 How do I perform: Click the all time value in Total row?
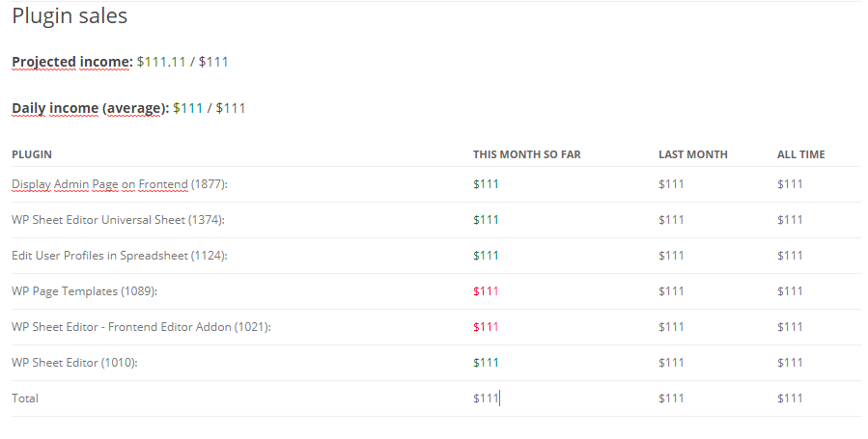(790, 398)
